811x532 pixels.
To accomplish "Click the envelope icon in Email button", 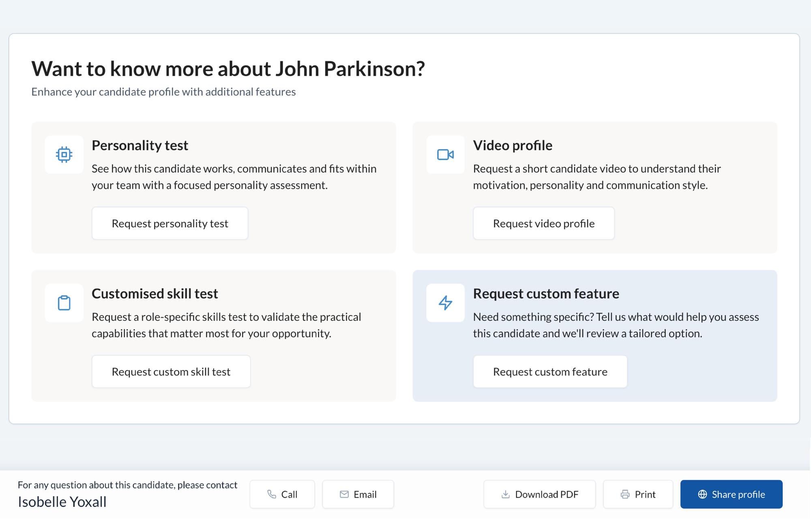I will [344, 494].
